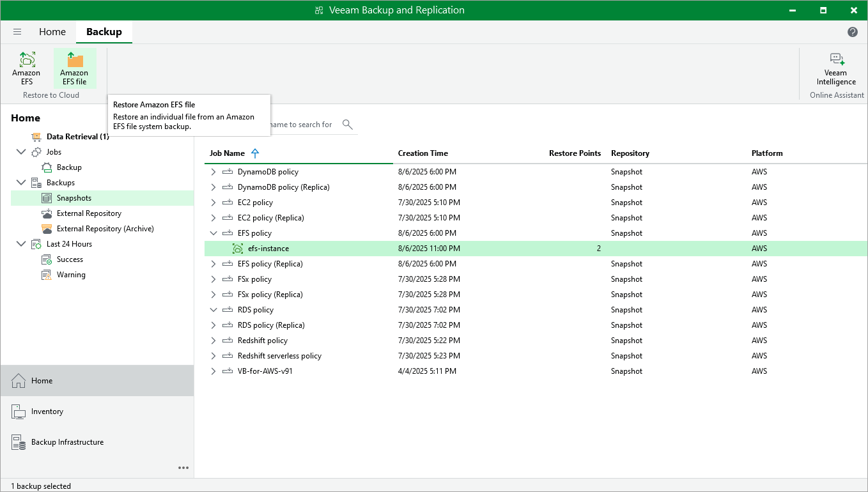Screen dimensions: 868x492
Task: Click the three-dots navigation options
Action: (183, 468)
